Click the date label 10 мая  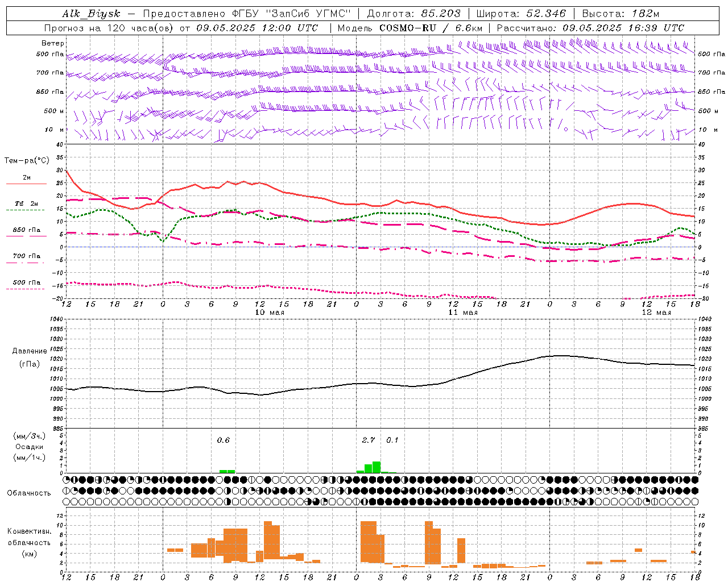pos(270,313)
